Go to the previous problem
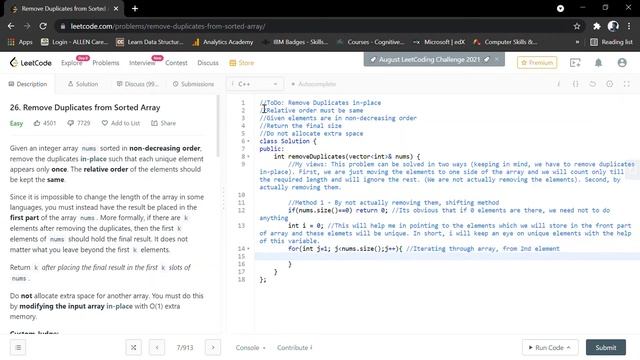Screen dimensions: 640x360 (x=157, y=347)
